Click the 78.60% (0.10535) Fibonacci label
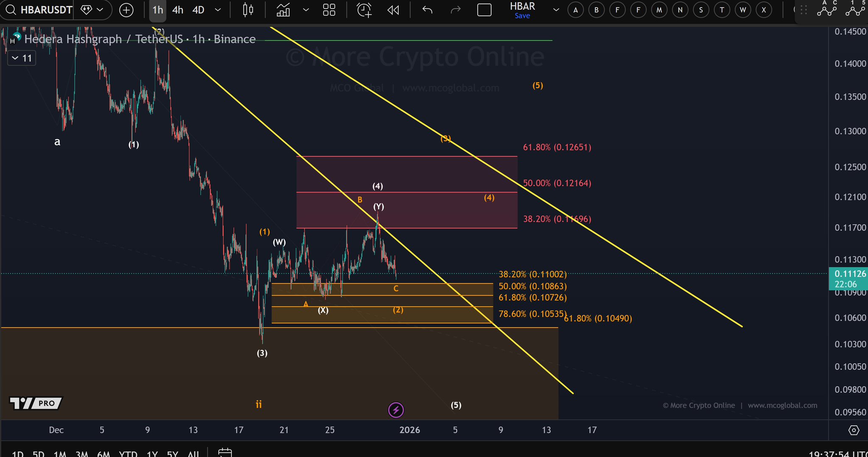The image size is (868, 457). (533, 314)
